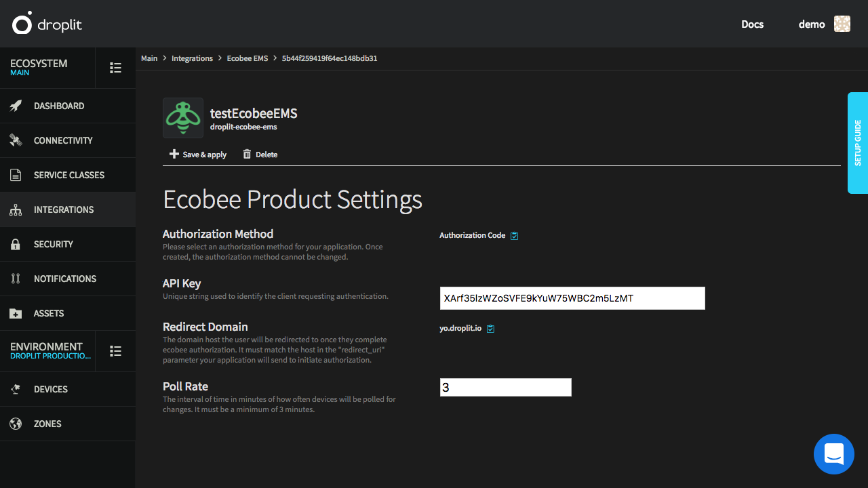Click the Zones globe icon

(16, 424)
